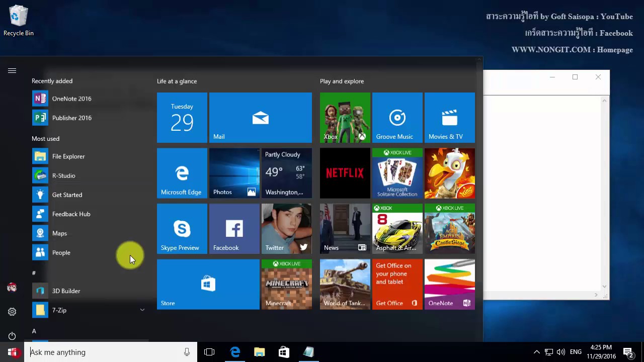Click ENG language indicator

(576, 352)
